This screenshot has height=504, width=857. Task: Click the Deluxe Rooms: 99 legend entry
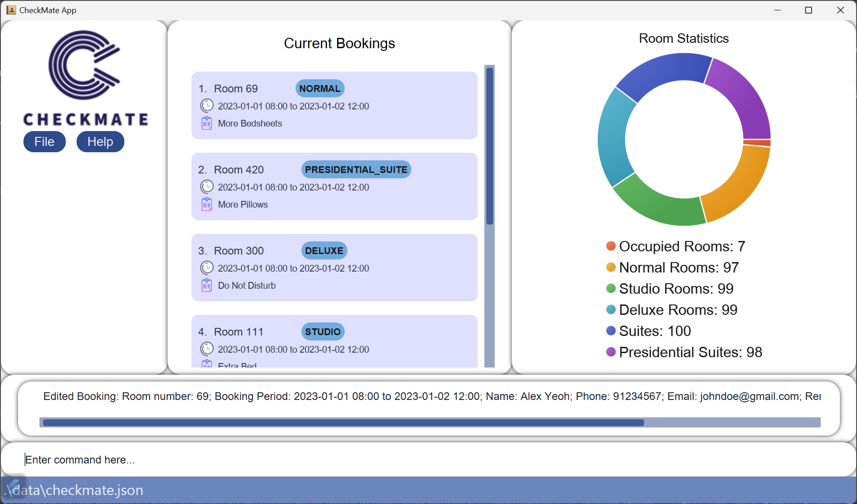672,310
